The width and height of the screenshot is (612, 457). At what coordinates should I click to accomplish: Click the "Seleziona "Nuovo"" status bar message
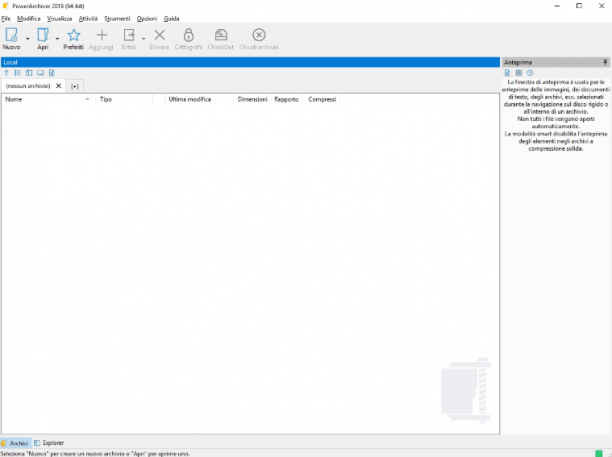click(x=95, y=453)
